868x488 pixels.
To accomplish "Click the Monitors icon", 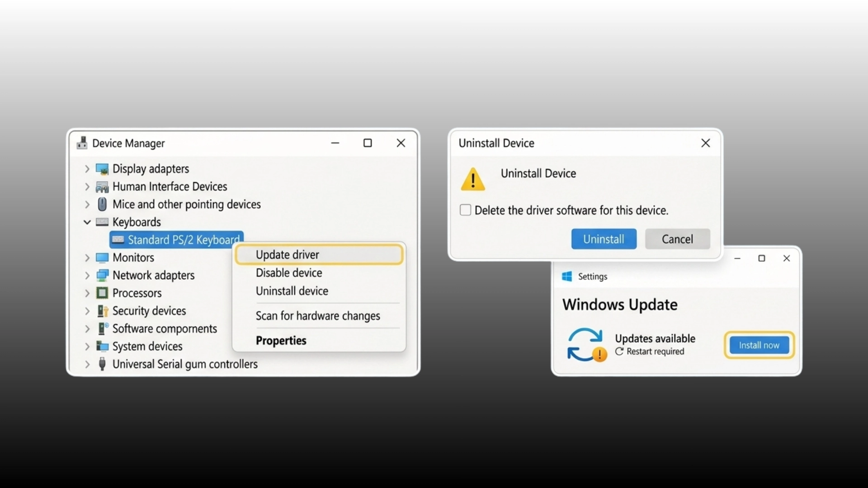I will [102, 258].
